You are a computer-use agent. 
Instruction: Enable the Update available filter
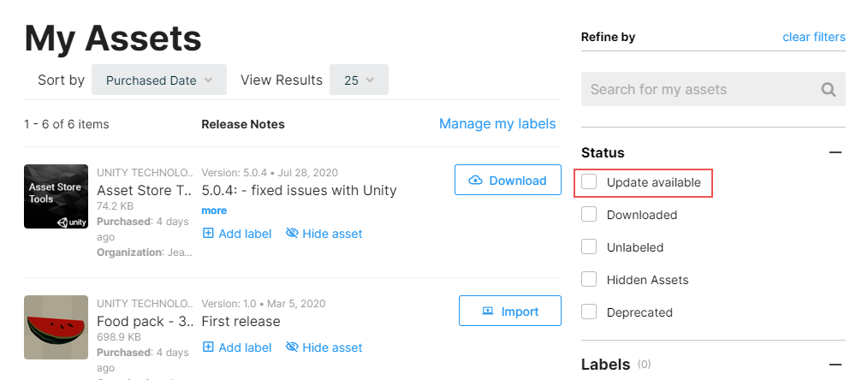click(x=589, y=182)
